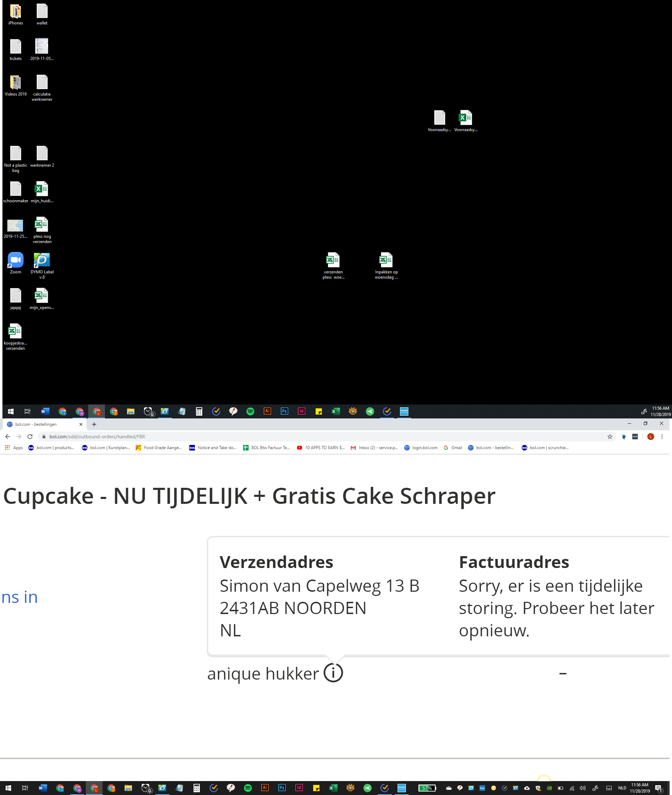Open the iPhones folder on the desktop
The image size is (672, 795).
[x=16, y=15]
